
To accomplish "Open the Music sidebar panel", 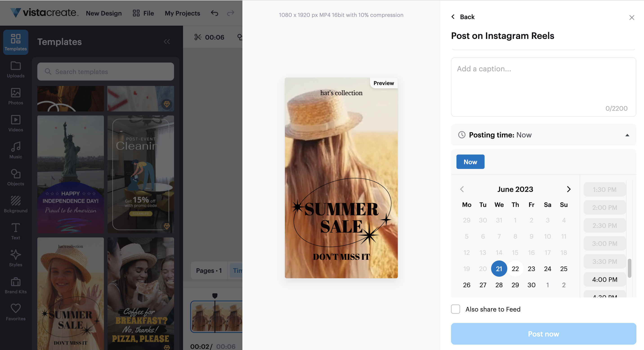I will (16, 150).
